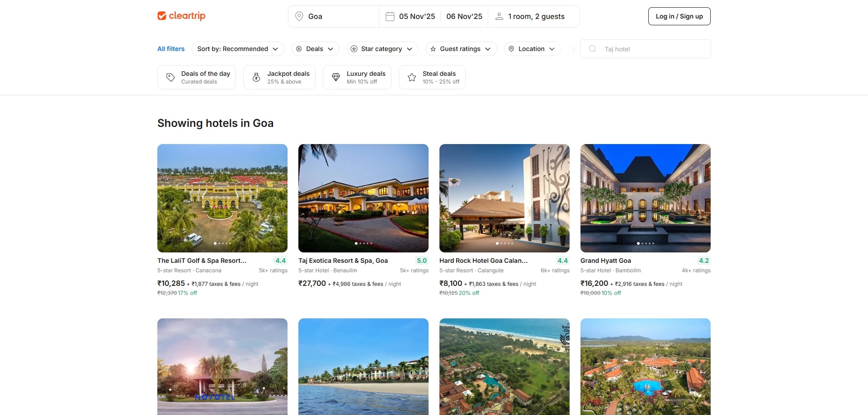
Task: Open All filters panel
Action: pos(171,49)
